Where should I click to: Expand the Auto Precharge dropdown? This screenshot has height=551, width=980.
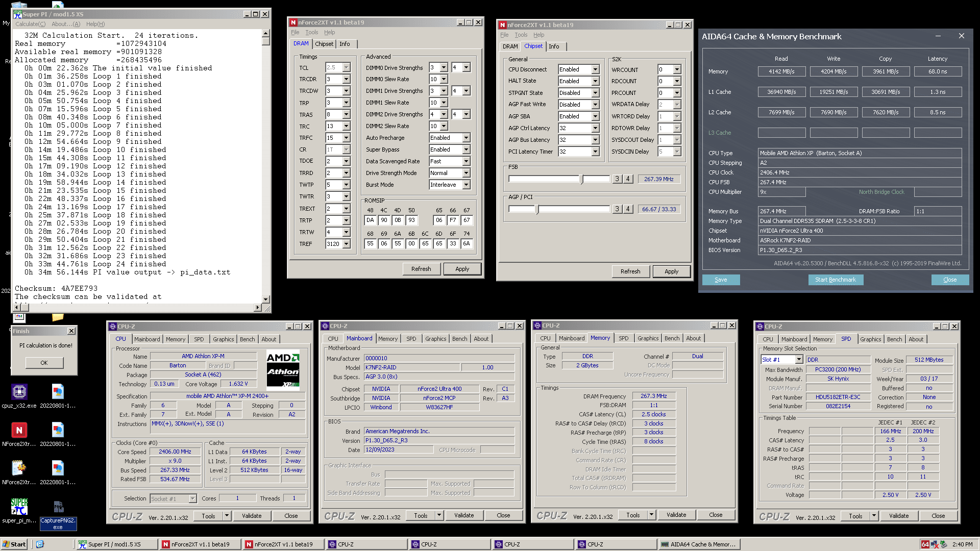tap(466, 138)
